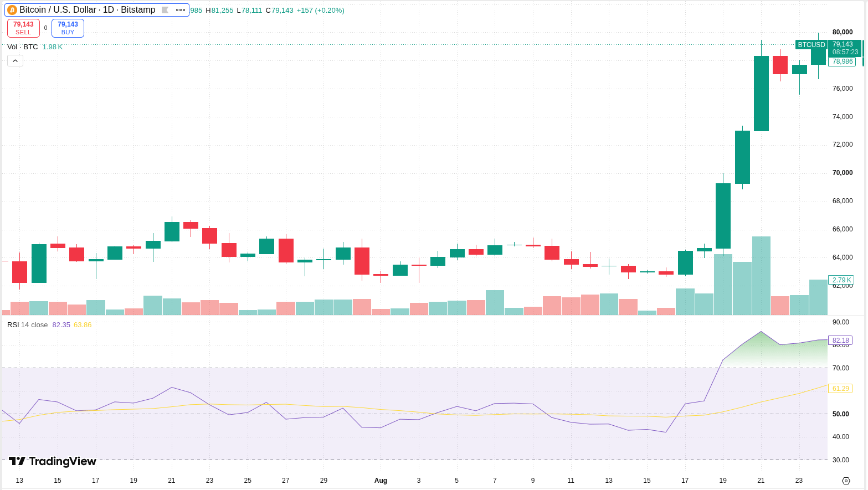The height and width of the screenshot is (490, 868).
Task: Click the 64,000 price axis label
Action: (x=843, y=257)
